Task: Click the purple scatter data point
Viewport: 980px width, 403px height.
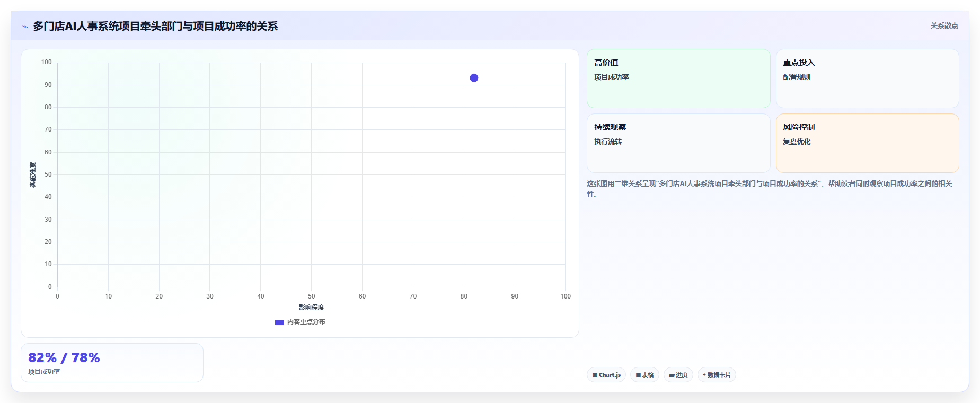Action: 474,78
